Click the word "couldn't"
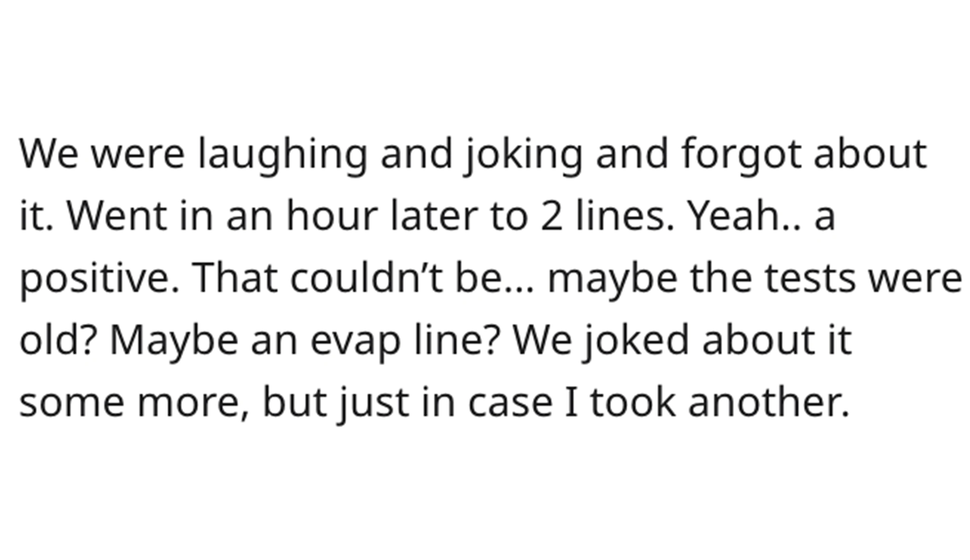The image size is (970, 560). (x=366, y=278)
